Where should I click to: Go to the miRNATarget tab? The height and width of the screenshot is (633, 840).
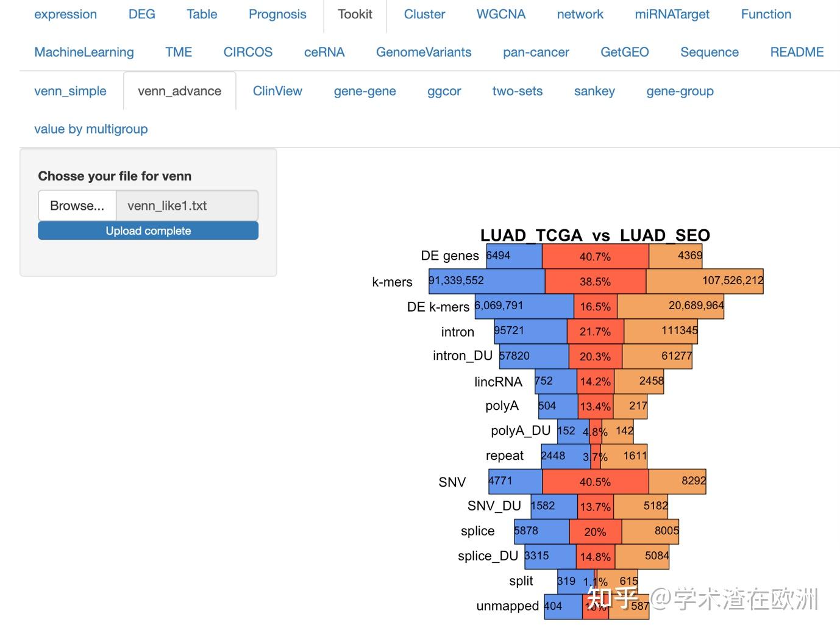[672, 15]
